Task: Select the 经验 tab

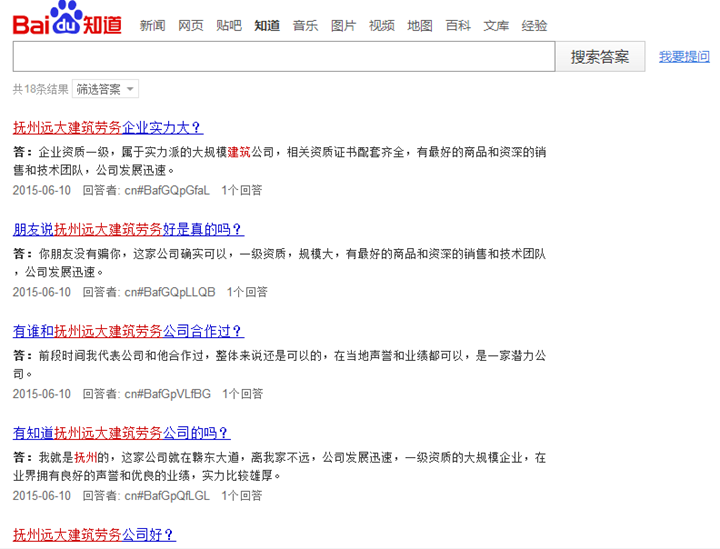Action: point(534,26)
